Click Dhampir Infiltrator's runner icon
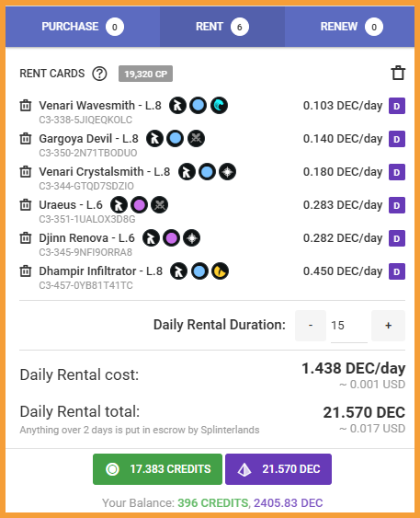This screenshot has height=518, width=420. coord(178,271)
